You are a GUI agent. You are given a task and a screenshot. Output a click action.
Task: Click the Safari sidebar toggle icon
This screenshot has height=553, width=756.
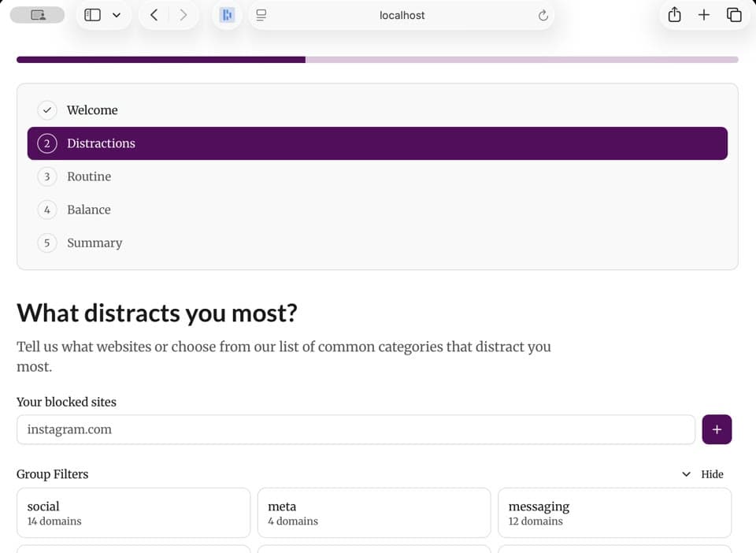point(92,15)
